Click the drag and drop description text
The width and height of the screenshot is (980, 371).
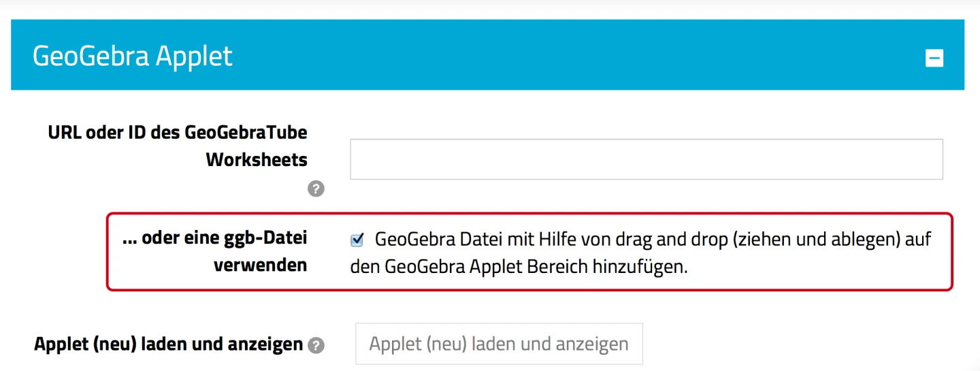[652, 240]
